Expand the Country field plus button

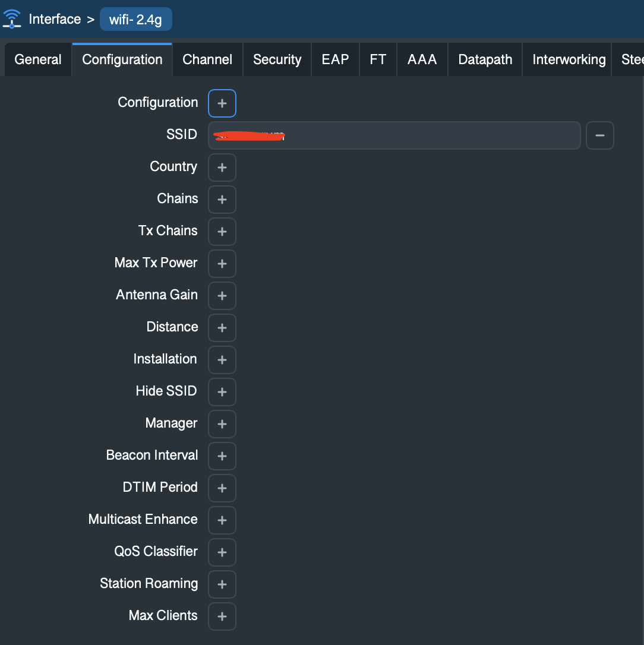pos(222,167)
